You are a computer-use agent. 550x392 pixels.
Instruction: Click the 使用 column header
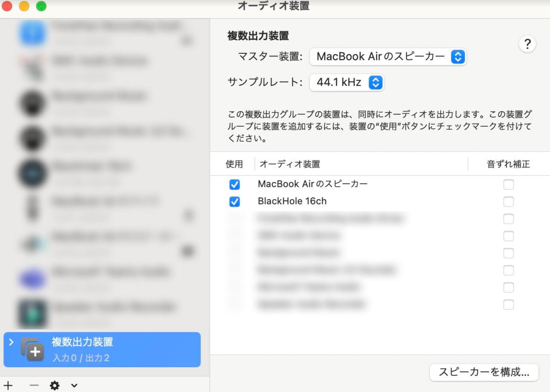[234, 164]
